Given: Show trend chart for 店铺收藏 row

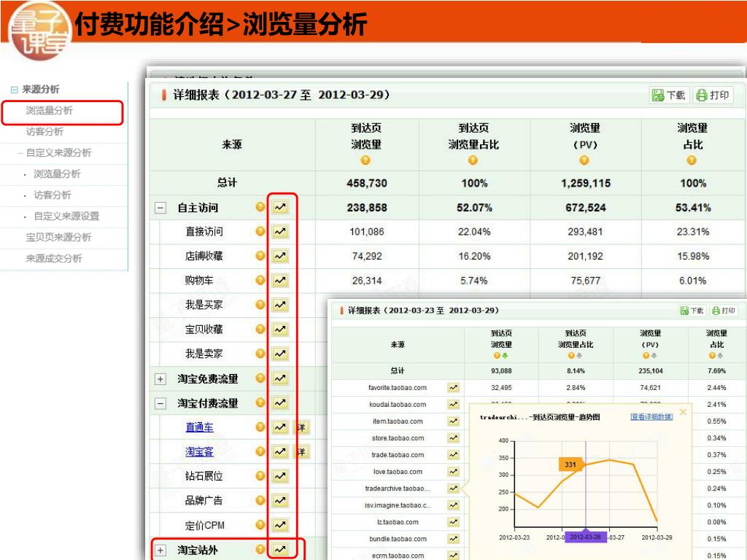Looking at the screenshot, I should pyautogui.click(x=280, y=256).
